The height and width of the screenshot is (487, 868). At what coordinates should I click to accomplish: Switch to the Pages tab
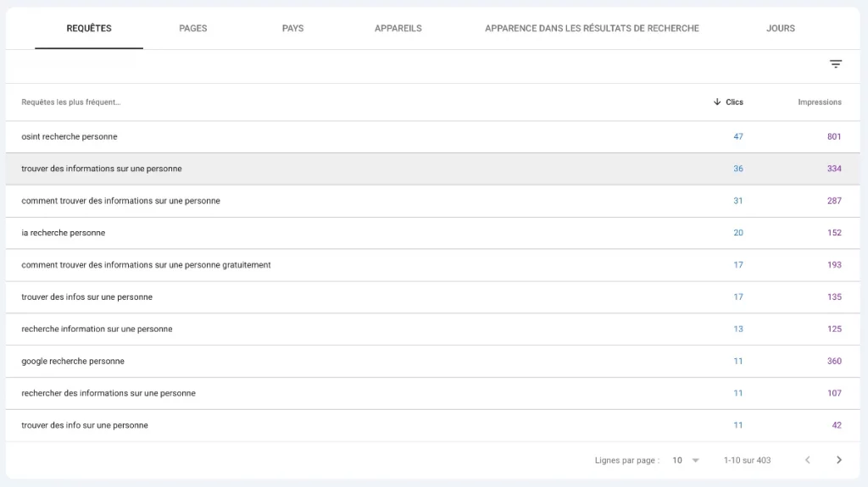[x=192, y=29]
